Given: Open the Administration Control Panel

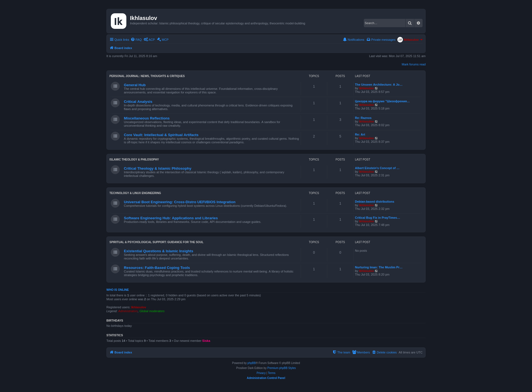Looking at the screenshot, I should 266,378.
